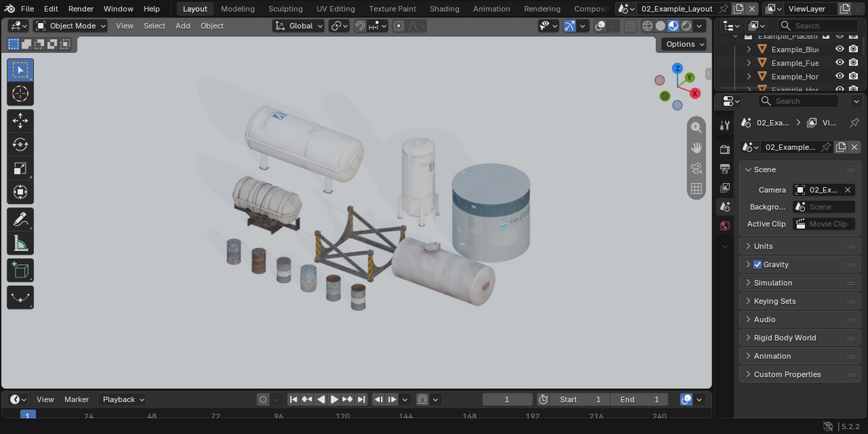Select the Transform tool
This screenshot has width=868, height=434.
click(x=20, y=192)
